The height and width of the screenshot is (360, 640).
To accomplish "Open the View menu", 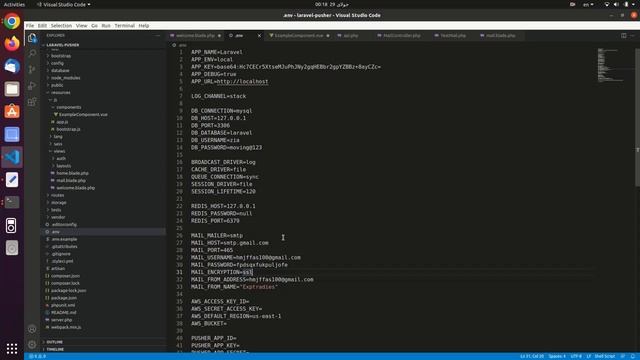I will click(81, 25).
